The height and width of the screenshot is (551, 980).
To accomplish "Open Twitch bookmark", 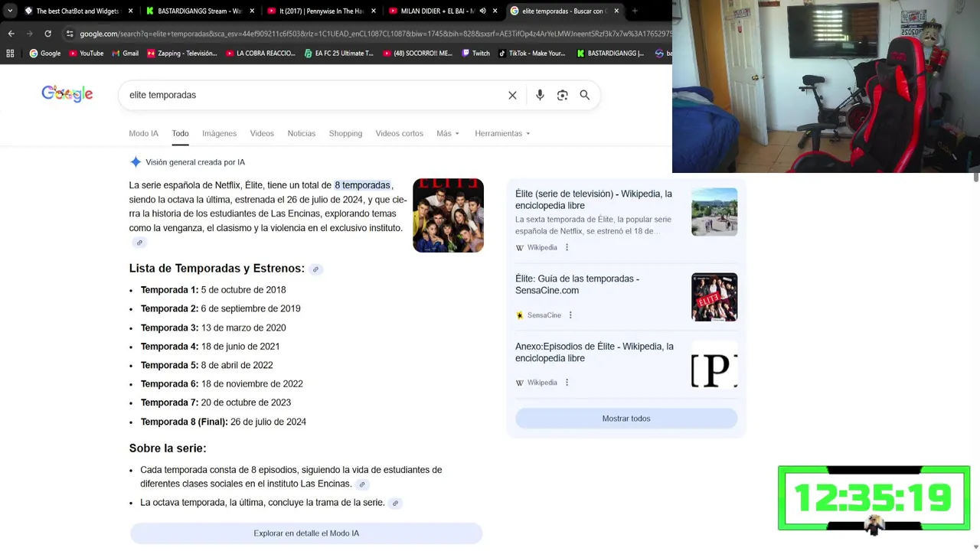I will click(x=475, y=54).
